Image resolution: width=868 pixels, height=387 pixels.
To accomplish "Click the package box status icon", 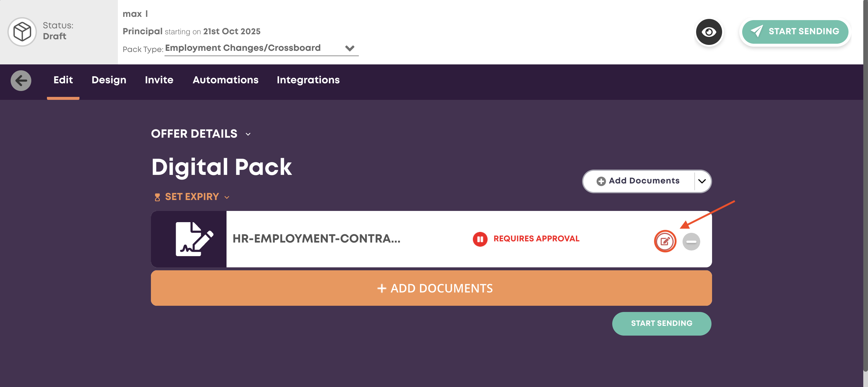I will coord(22,32).
